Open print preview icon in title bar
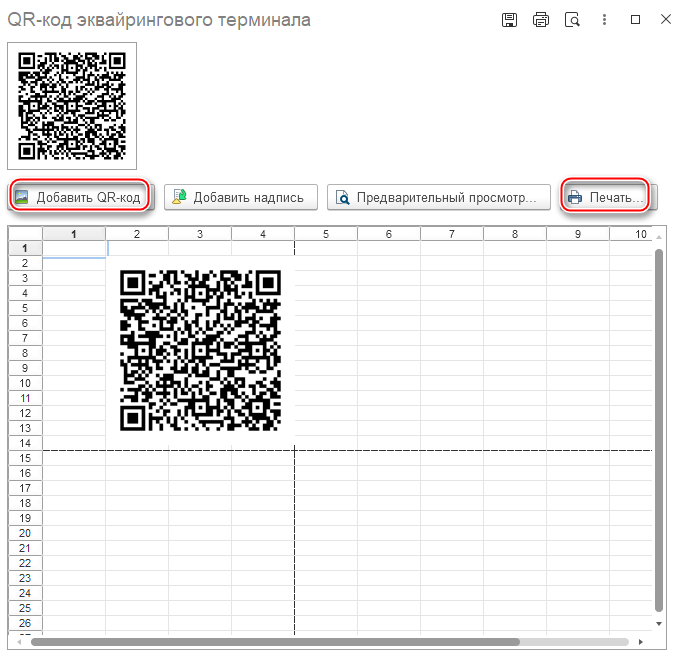Screen dimensions: 686x658 [x=572, y=20]
